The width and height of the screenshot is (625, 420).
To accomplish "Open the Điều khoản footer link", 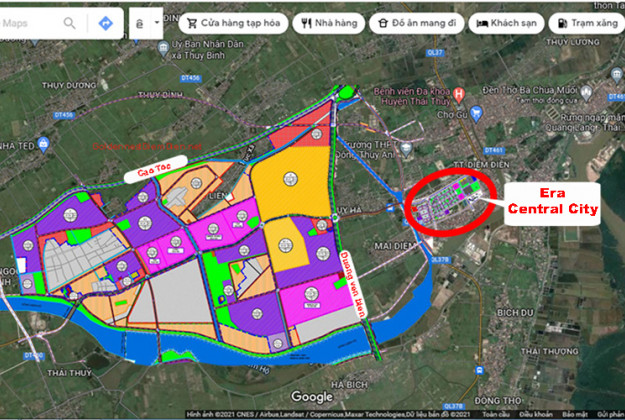I will point(536,414).
